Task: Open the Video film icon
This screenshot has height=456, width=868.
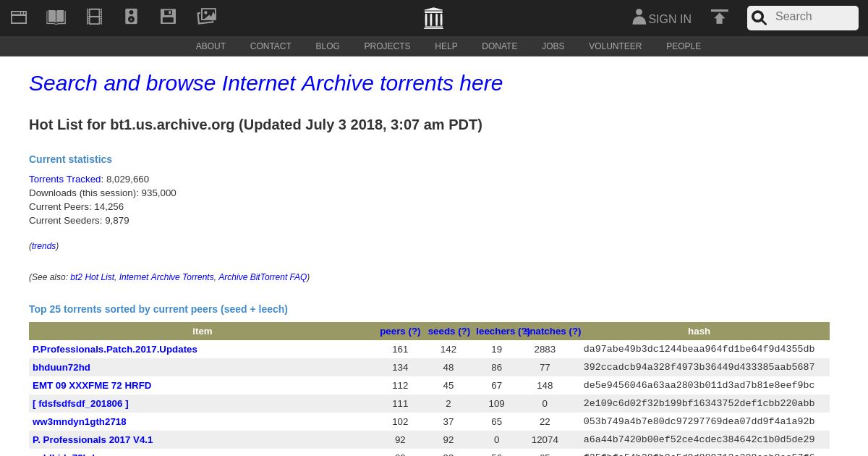Action: [x=94, y=17]
